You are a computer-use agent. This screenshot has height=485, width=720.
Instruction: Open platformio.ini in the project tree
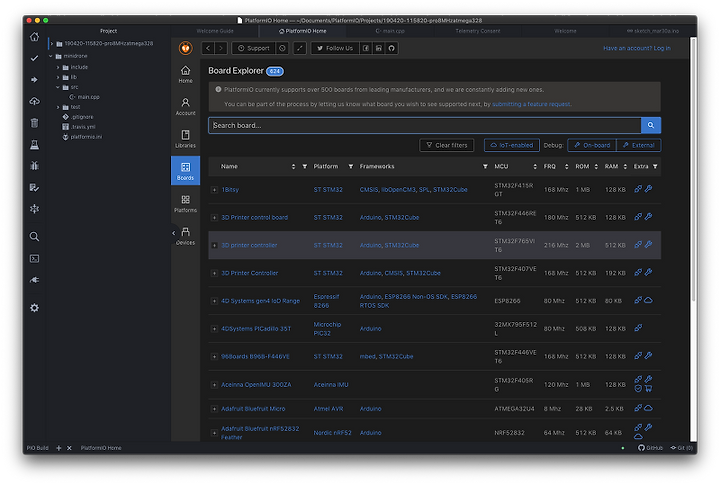pyautogui.click(x=82, y=137)
